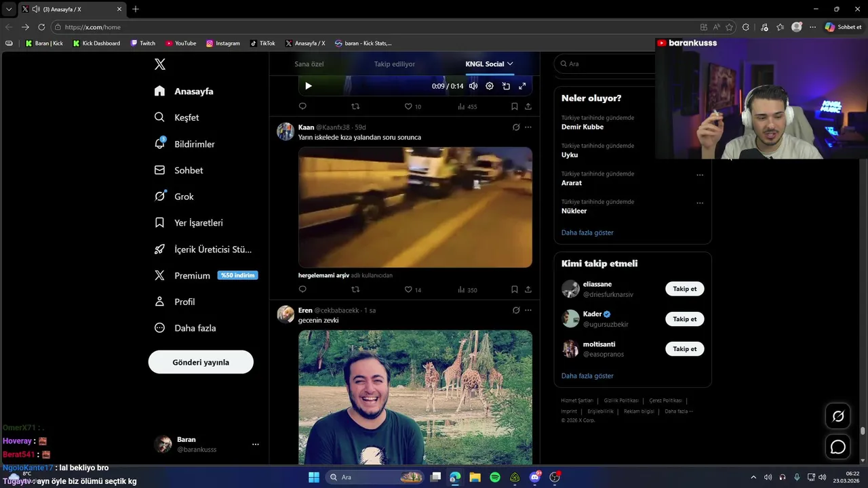Screen dimensions: 868x488
Task: Repost the top video post
Action: [355, 106]
